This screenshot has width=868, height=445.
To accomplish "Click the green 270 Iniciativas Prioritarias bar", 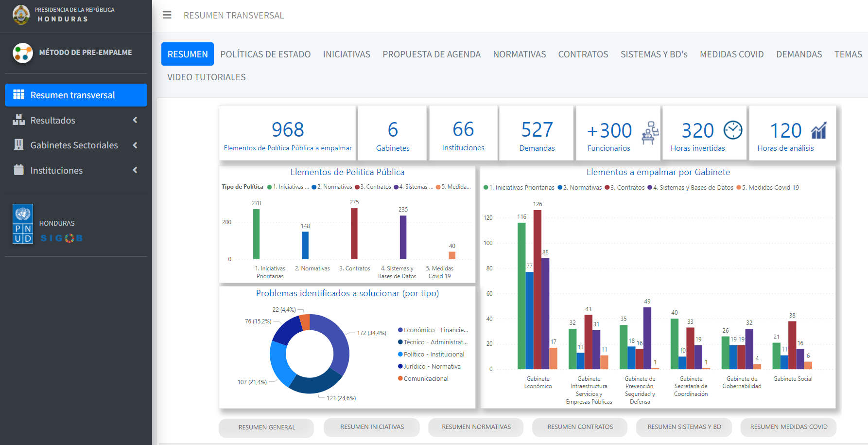I will [x=256, y=234].
